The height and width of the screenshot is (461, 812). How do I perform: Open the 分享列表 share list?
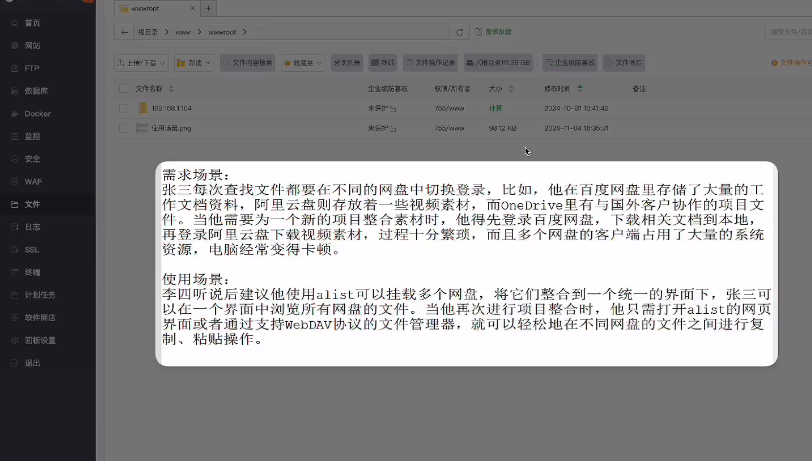(x=347, y=63)
